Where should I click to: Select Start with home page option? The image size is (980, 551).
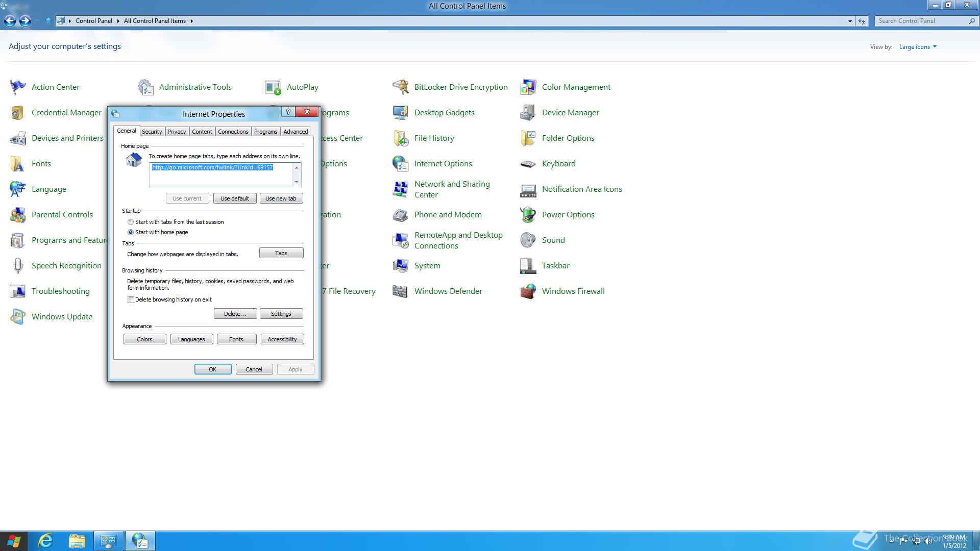pyautogui.click(x=131, y=232)
